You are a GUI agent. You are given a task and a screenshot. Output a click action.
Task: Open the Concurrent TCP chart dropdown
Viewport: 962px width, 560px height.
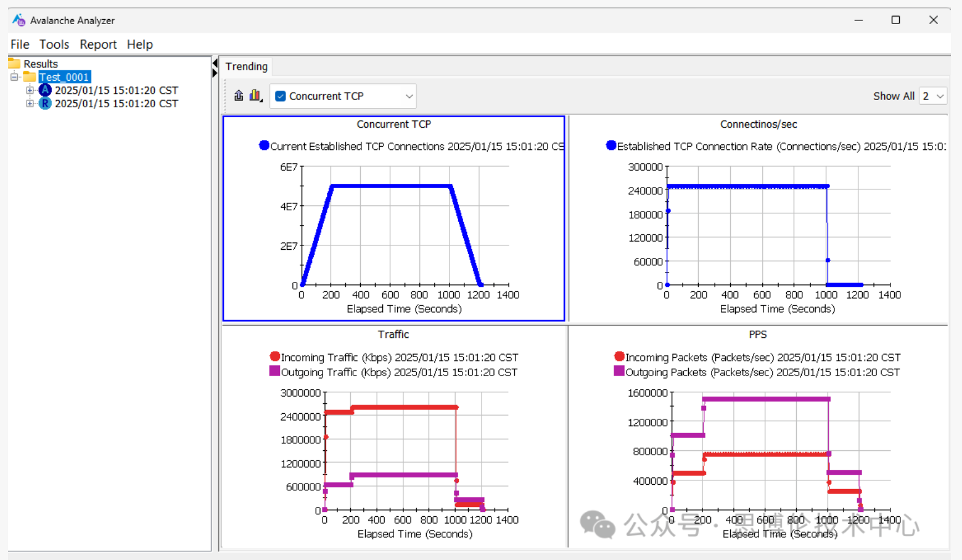pyautogui.click(x=408, y=96)
